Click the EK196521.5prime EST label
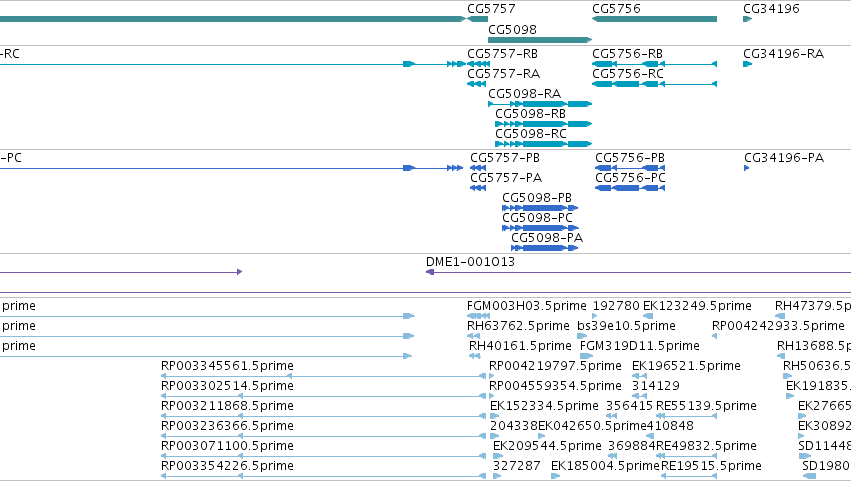The image size is (851, 481). click(686, 366)
